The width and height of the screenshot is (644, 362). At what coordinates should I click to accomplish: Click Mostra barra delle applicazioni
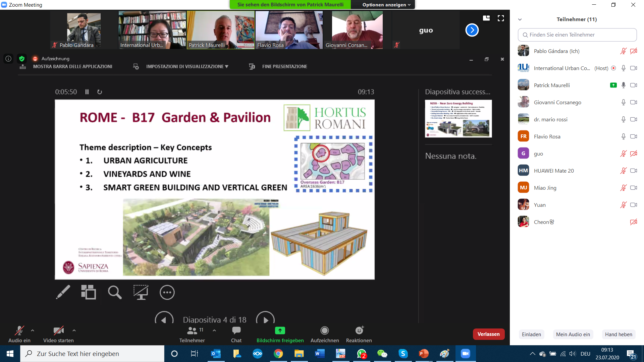pos(72,67)
